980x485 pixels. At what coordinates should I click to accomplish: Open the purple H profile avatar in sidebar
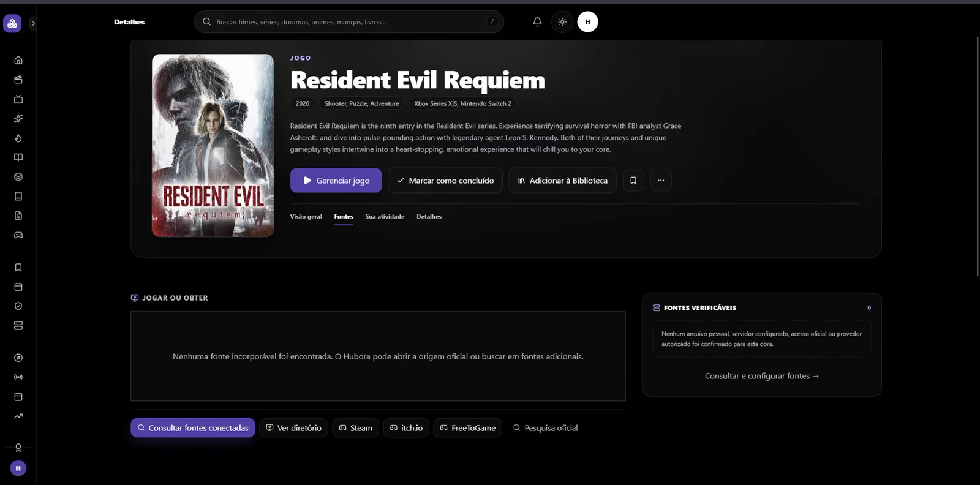pos(18,468)
